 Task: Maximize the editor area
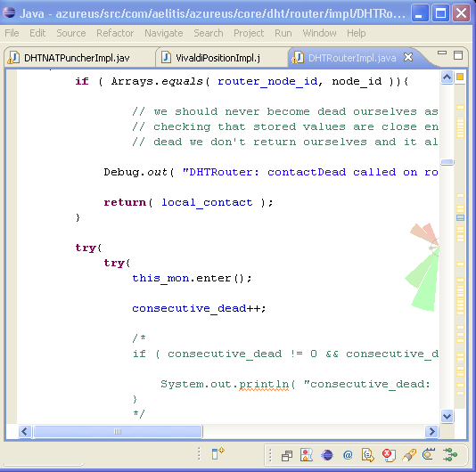(458, 55)
